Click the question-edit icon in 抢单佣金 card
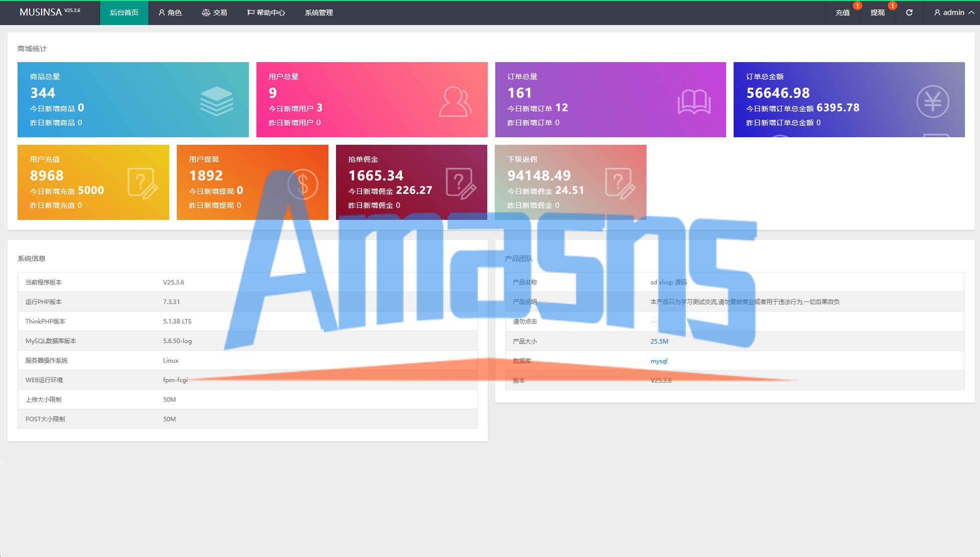Image resolution: width=980 pixels, height=557 pixels. [x=460, y=184]
